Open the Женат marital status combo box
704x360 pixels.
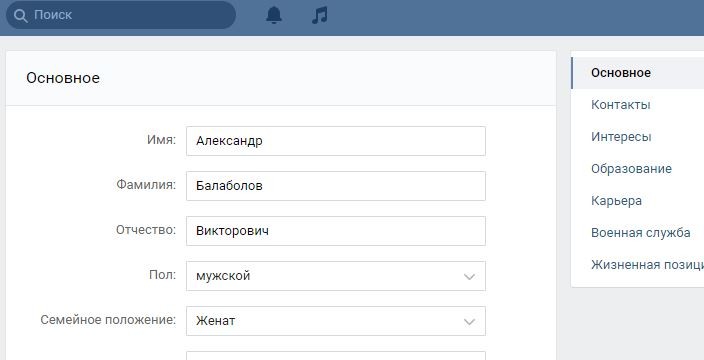pyautogui.click(x=336, y=321)
